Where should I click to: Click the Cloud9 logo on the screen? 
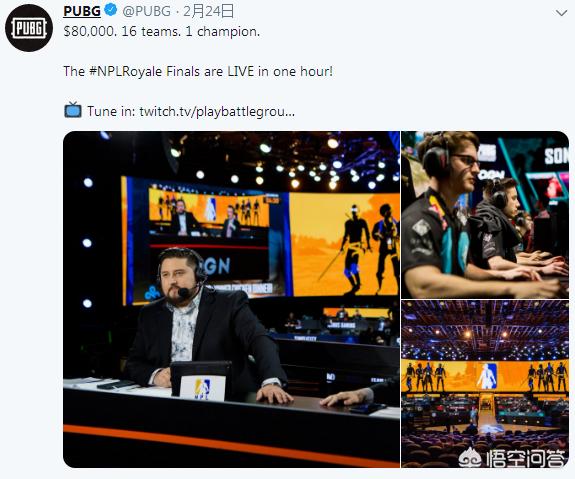[152, 293]
